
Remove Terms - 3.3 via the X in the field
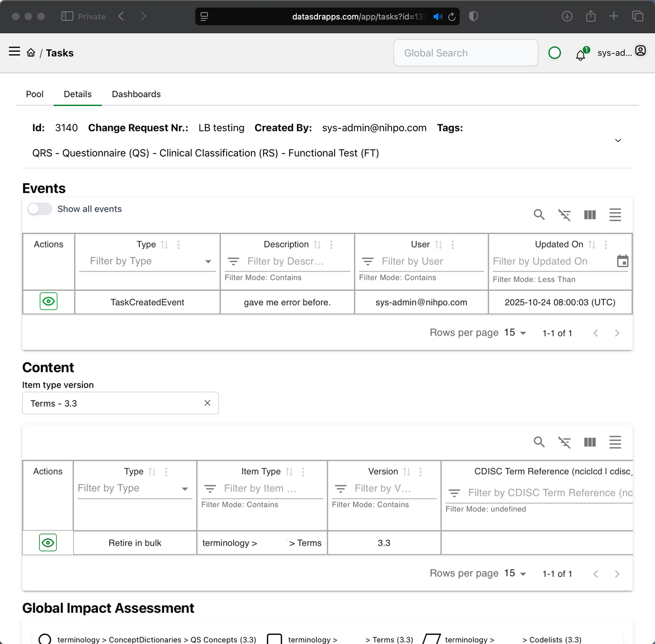[207, 403]
